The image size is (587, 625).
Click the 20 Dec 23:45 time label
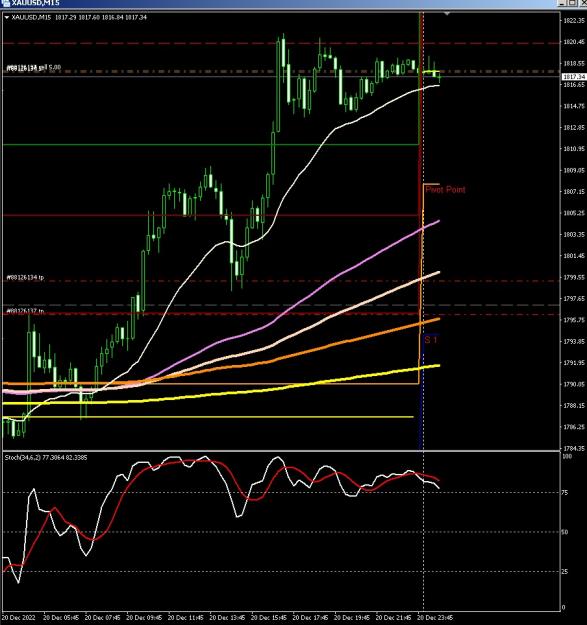[435, 618]
